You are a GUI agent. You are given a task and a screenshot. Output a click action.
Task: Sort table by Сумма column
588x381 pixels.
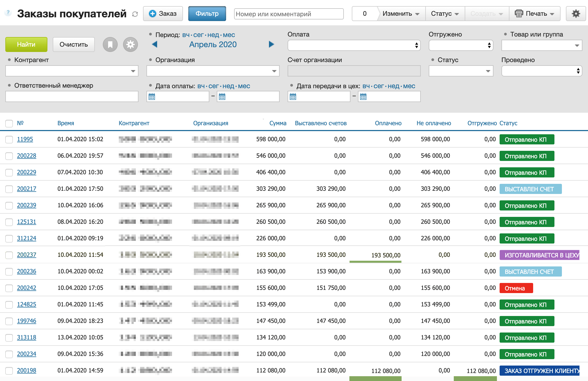278,123
